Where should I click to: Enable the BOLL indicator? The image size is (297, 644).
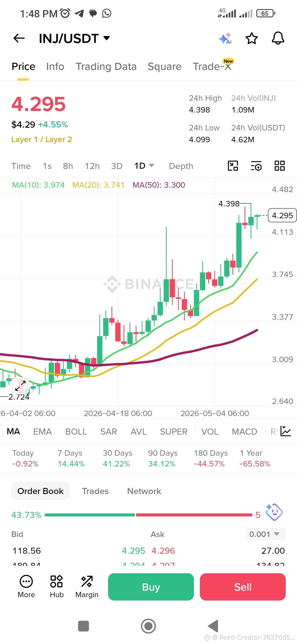point(76,431)
